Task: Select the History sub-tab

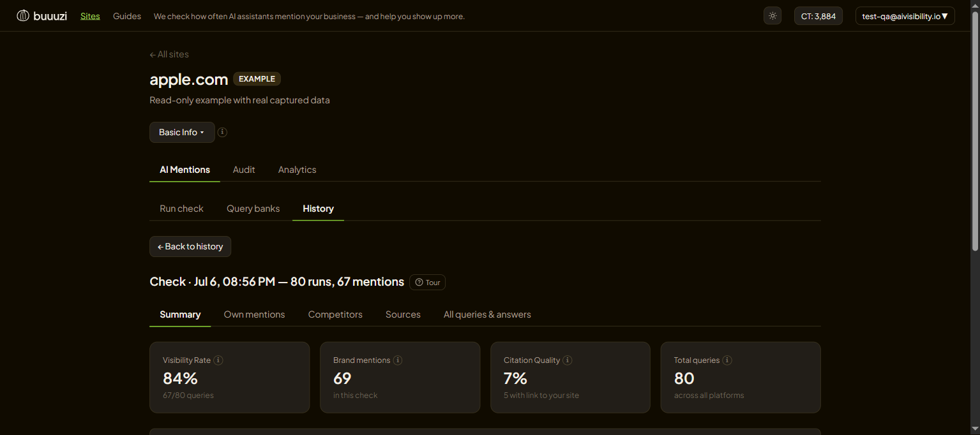Action: point(318,209)
